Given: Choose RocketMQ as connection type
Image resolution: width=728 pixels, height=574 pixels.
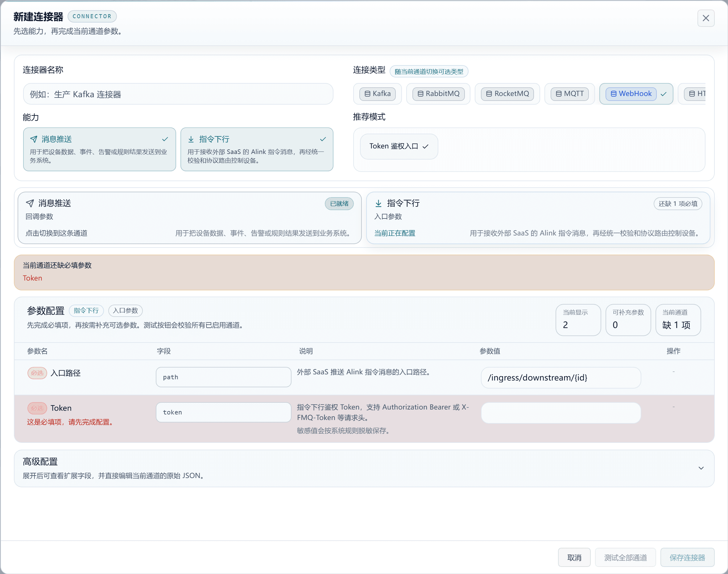Looking at the screenshot, I should [x=507, y=94].
